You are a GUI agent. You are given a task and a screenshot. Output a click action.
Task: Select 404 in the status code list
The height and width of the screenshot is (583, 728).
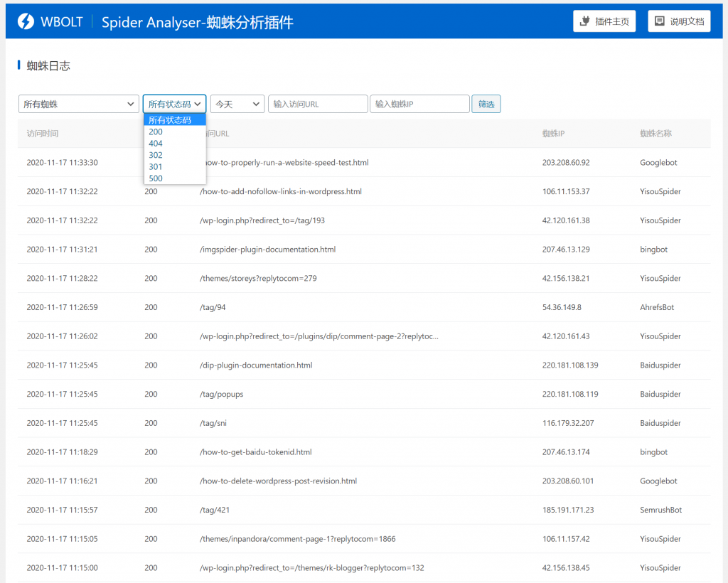pos(156,144)
